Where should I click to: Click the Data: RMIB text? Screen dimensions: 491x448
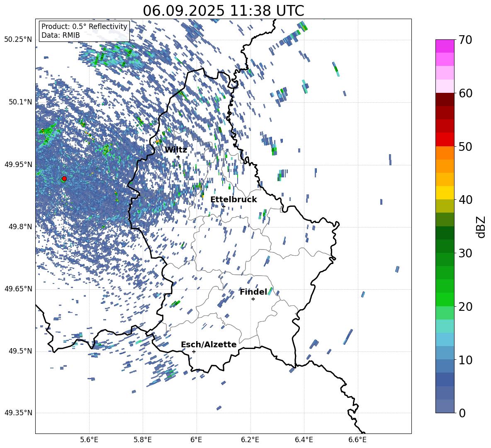tap(61, 35)
